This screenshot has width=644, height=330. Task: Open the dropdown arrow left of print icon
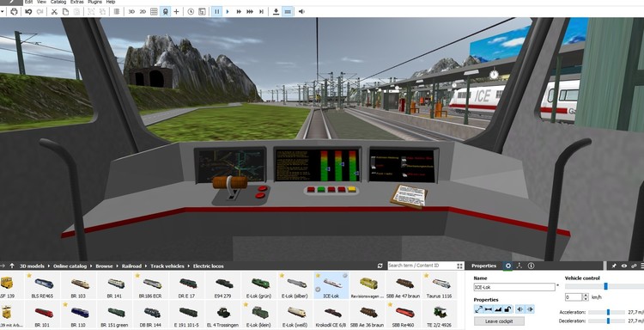pos(3,11)
